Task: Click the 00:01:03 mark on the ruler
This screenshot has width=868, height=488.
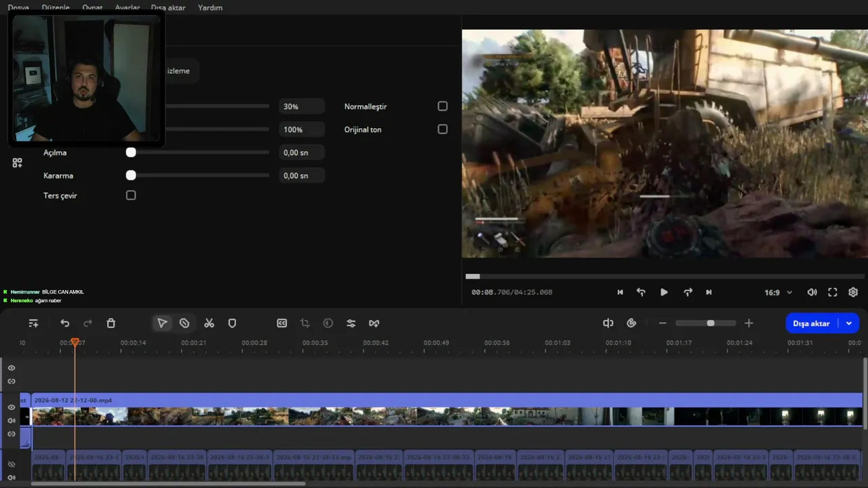Action: point(557,343)
